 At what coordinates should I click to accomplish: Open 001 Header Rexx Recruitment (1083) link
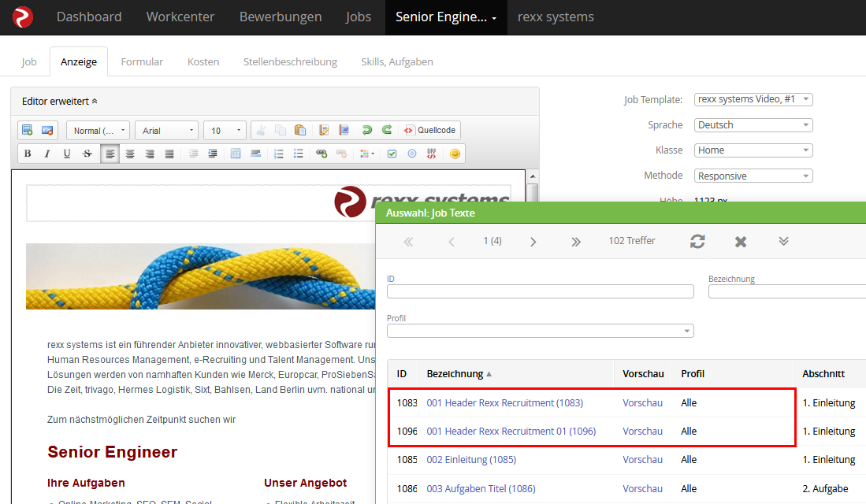505,403
